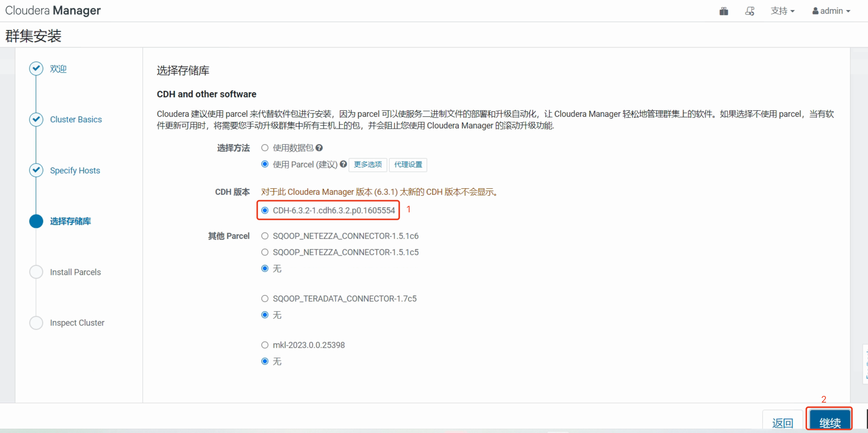Click the Install Parcels step circle
868x433 pixels.
[x=36, y=272]
